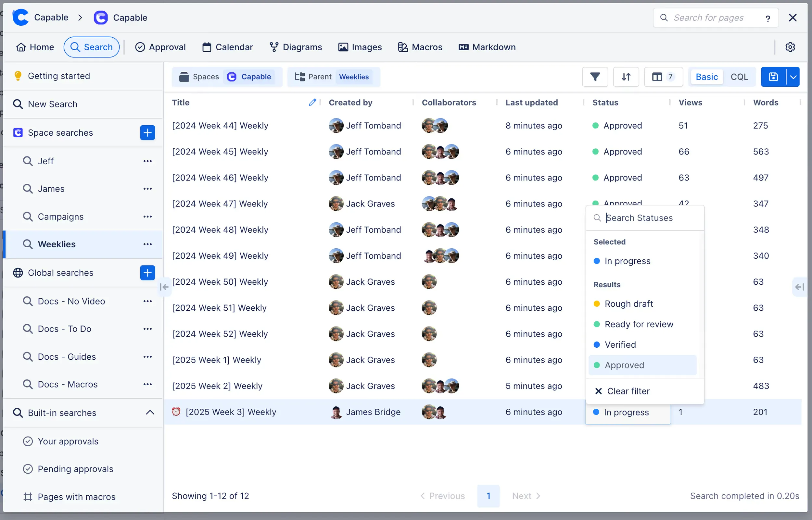Viewport: 812px width, 520px height.
Task: Open more options for Weeklies search
Action: tap(147, 244)
